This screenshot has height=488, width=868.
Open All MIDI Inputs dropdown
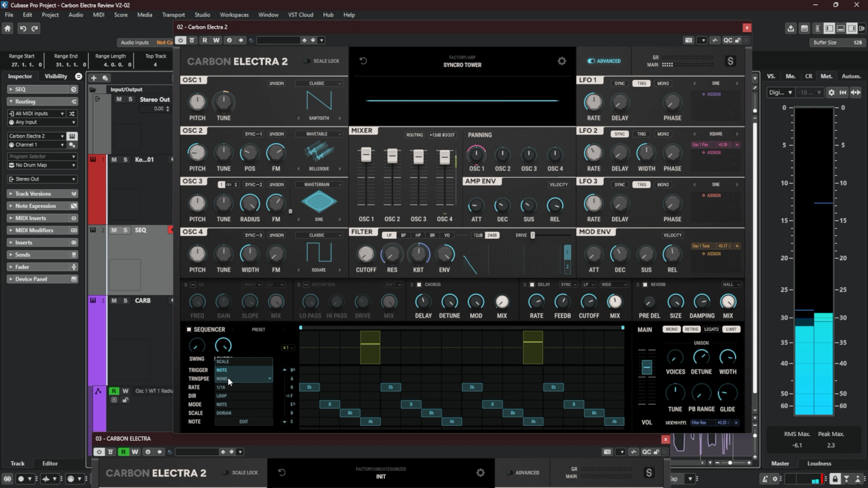[37, 113]
